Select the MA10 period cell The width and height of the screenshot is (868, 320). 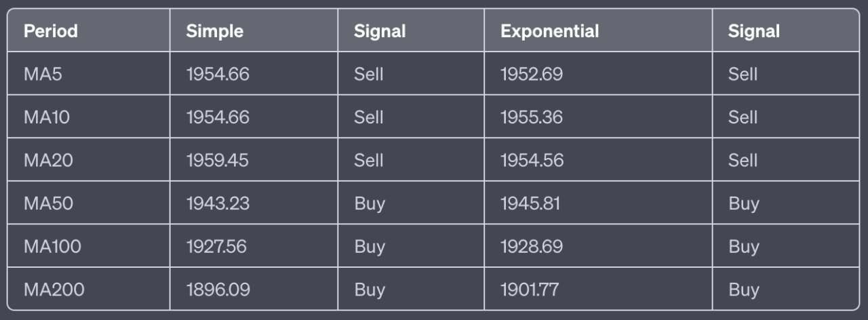tap(47, 117)
